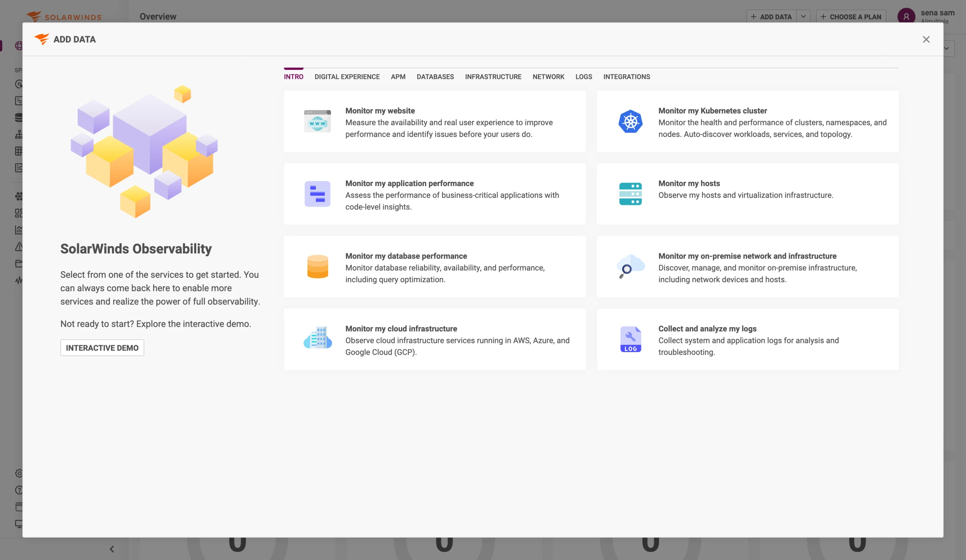The image size is (966, 560).
Task: Click the chart icon in background sidebar
Action: point(18,230)
